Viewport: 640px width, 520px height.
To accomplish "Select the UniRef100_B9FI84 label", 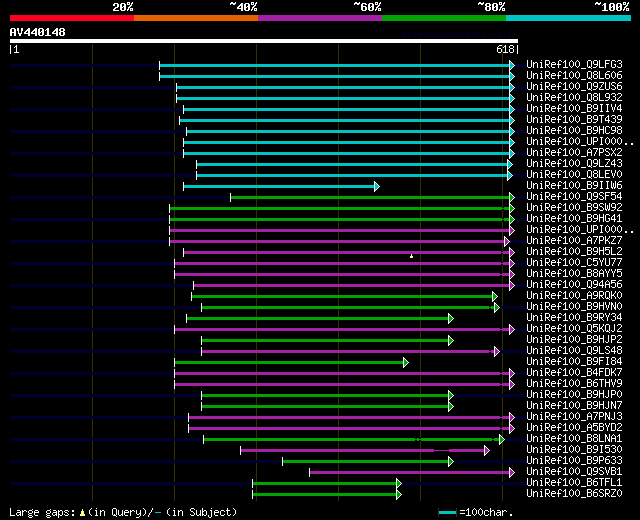I will click(574, 362).
